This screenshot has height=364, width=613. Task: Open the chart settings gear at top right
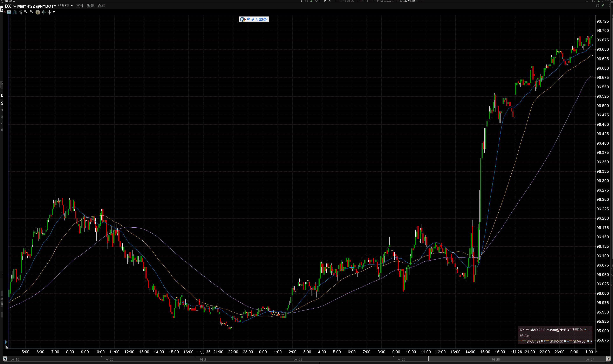point(598,6)
